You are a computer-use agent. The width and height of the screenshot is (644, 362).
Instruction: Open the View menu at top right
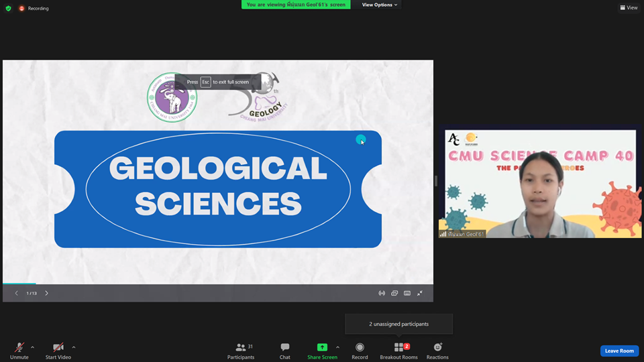(x=629, y=7)
